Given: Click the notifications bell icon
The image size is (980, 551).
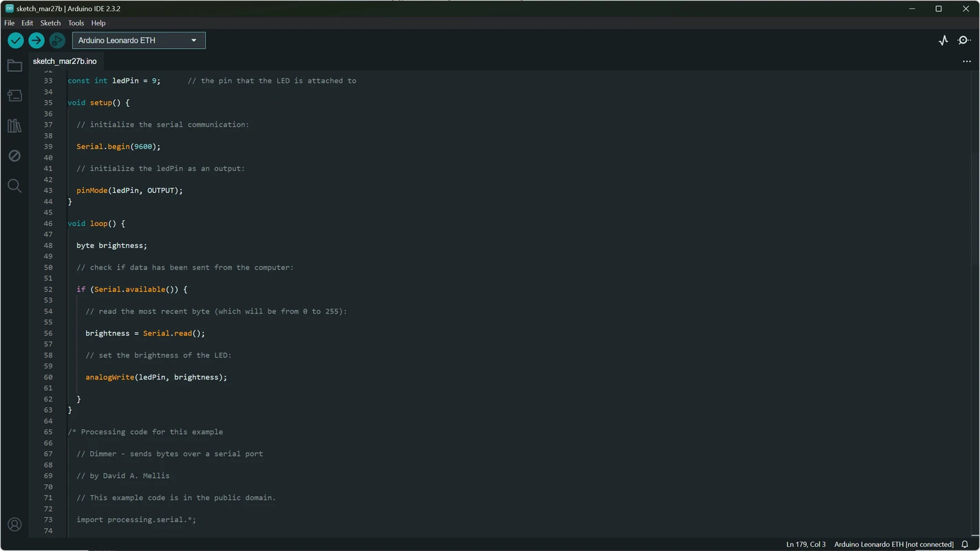Looking at the screenshot, I should [x=965, y=544].
